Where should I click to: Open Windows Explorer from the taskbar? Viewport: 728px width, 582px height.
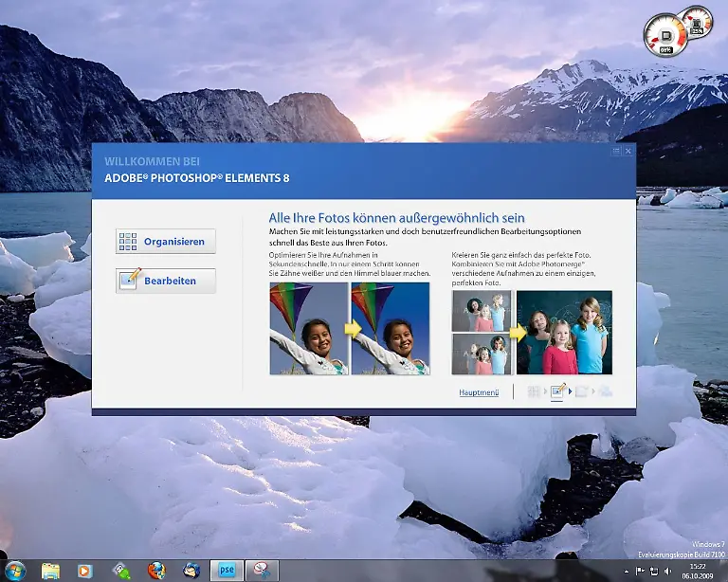click(50, 570)
